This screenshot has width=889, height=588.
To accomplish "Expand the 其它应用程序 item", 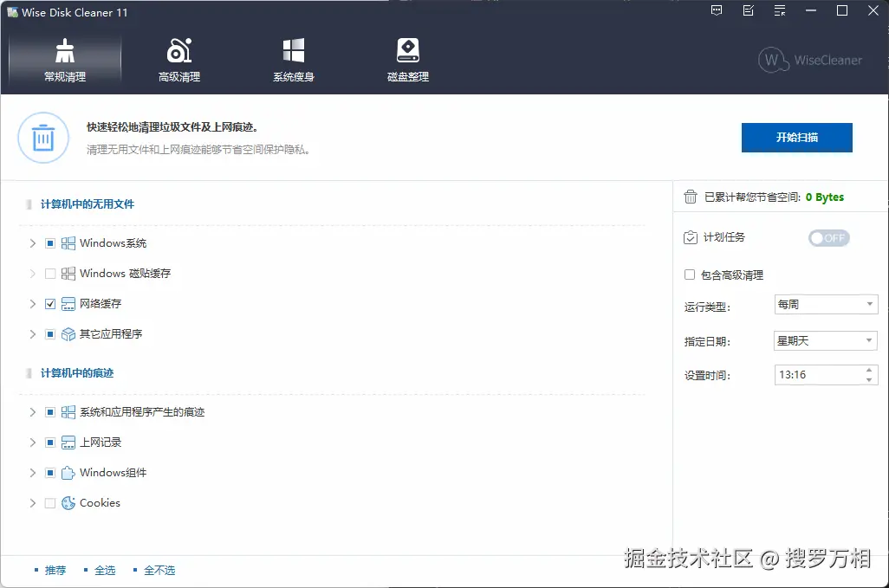I will pos(32,334).
